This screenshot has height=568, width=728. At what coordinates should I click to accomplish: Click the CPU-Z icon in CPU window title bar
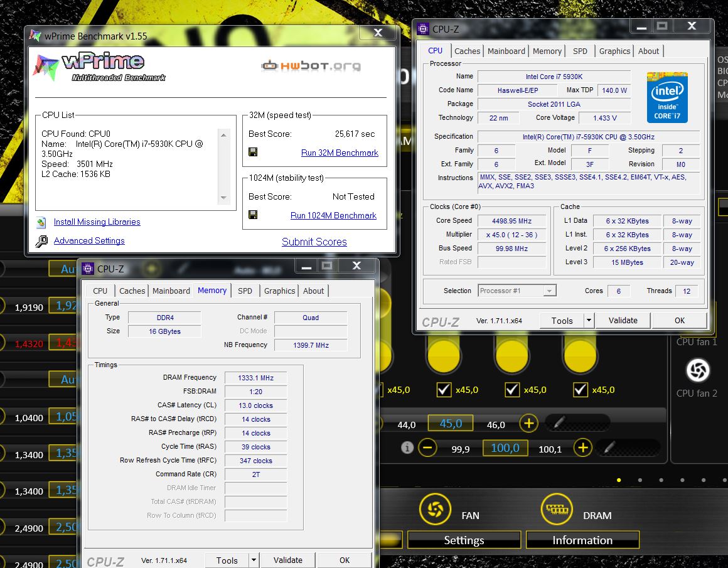(x=423, y=29)
